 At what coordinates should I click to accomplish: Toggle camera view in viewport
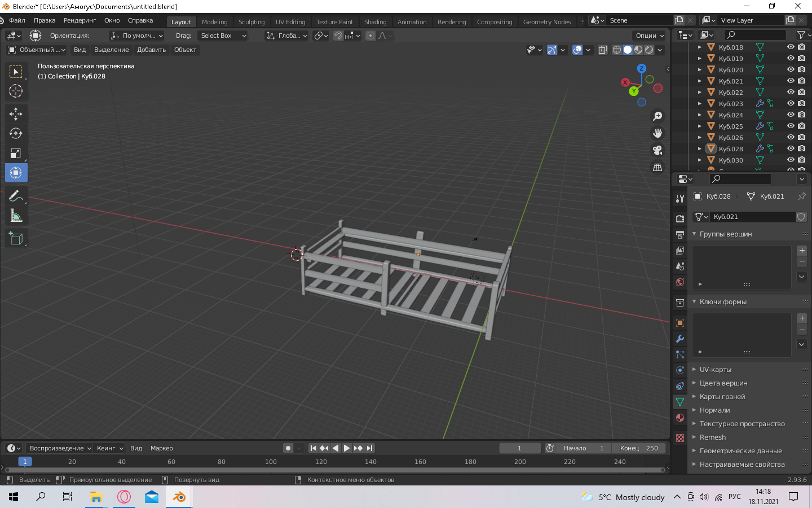click(x=657, y=150)
